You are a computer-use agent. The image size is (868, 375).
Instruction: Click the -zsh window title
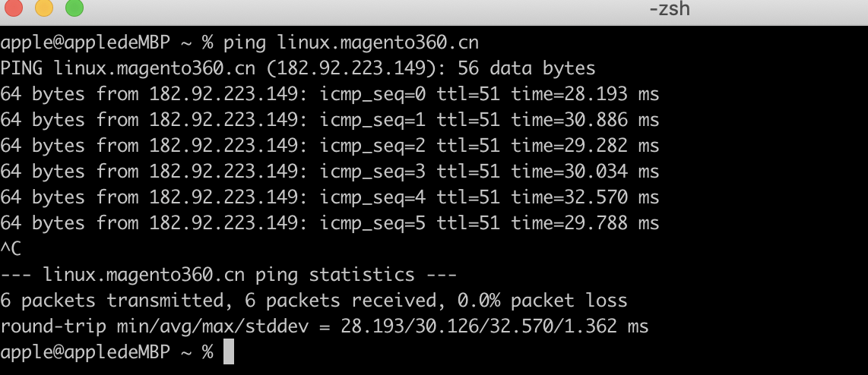pos(669,9)
